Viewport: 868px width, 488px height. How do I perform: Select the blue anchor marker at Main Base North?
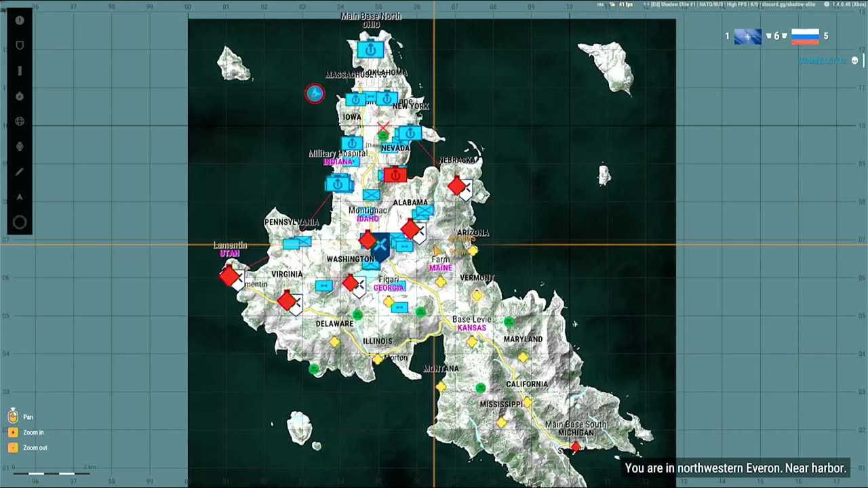coord(370,49)
